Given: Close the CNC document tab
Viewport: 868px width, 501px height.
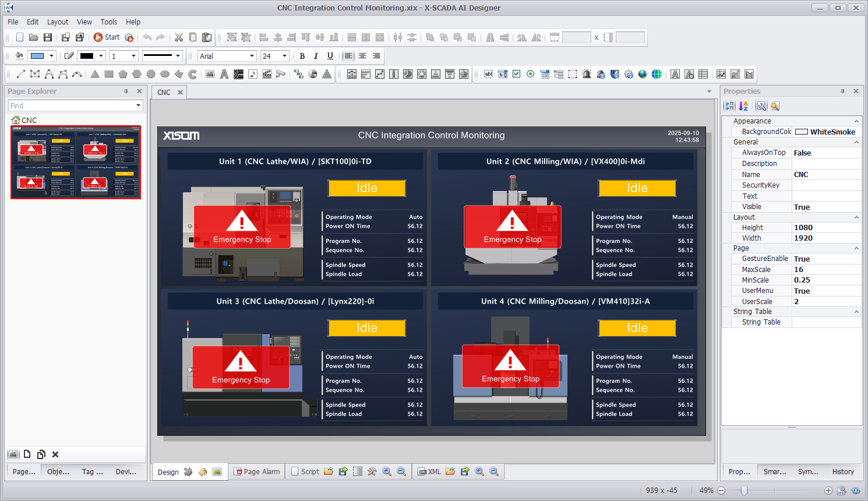Looking at the screenshot, I should (x=181, y=92).
